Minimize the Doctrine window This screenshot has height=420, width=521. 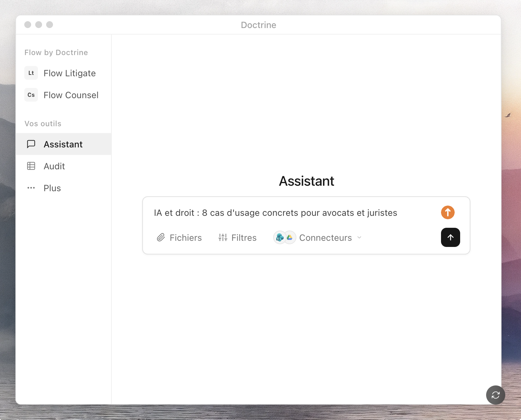pos(39,25)
